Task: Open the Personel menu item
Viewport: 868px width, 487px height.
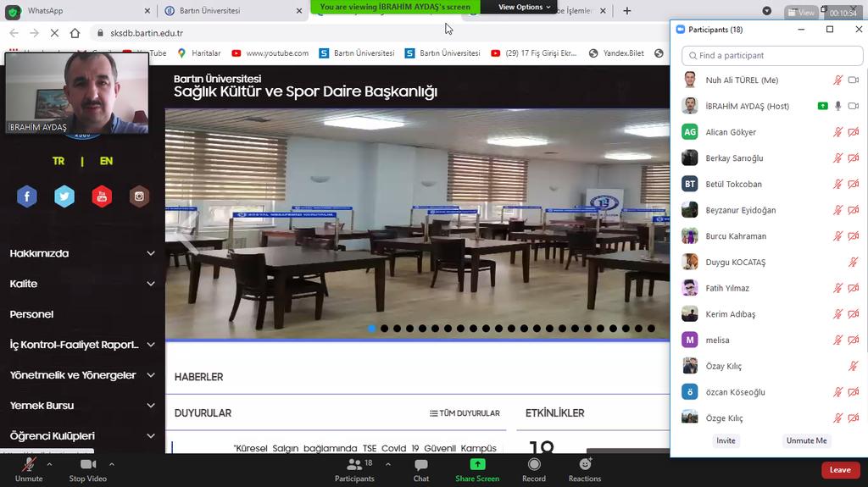Action: pos(31,314)
